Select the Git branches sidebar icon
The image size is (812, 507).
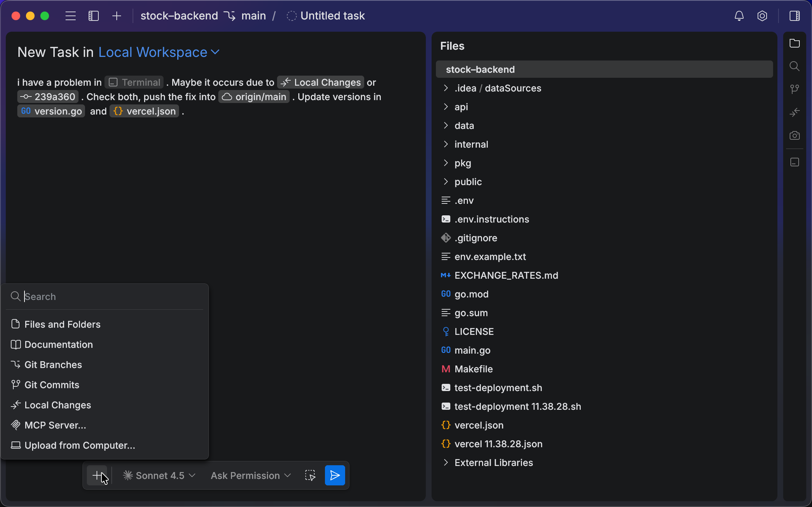(x=795, y=89)
